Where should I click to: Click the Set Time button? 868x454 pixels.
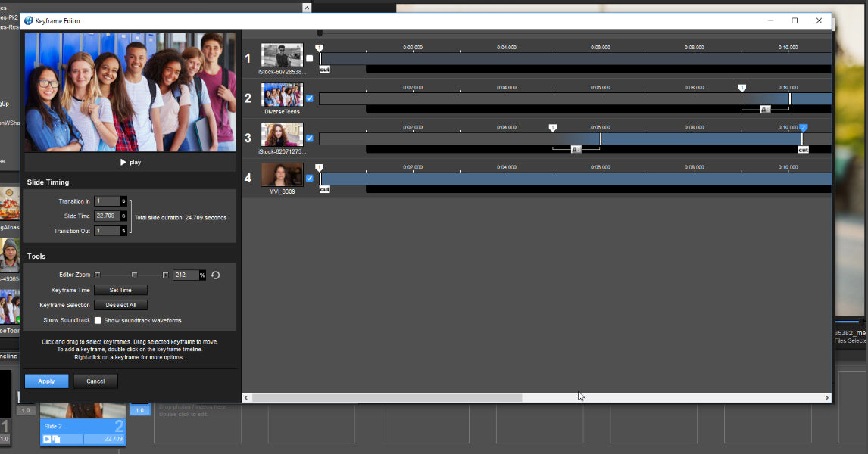pos(120,290)
